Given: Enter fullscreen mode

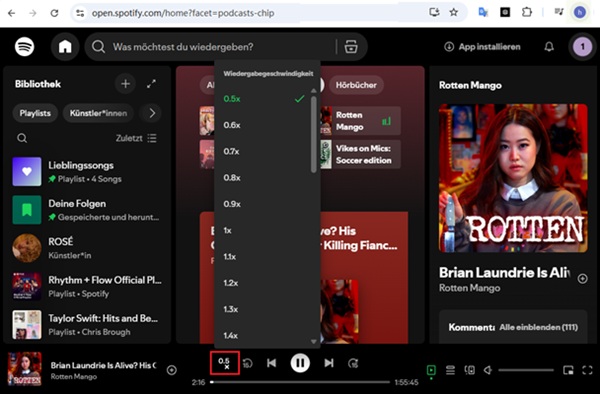Looking at the screenshot, I should [x=587, y=370].
